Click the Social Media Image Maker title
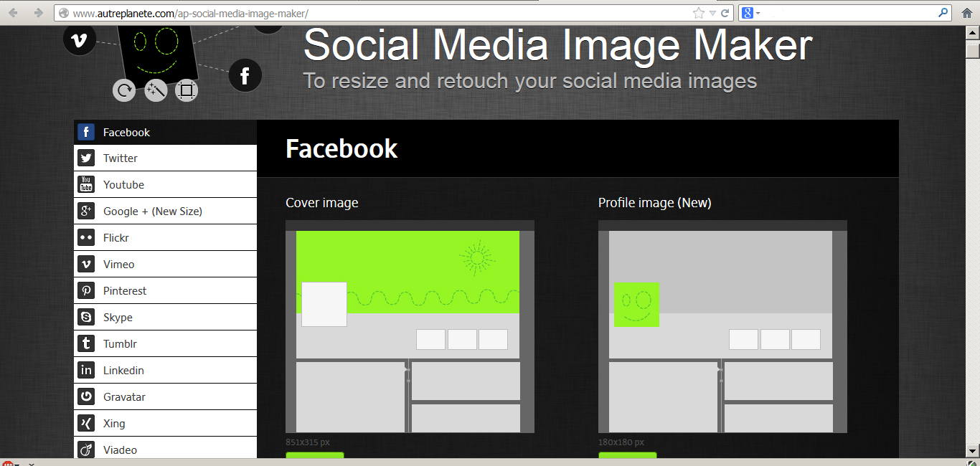 point(557,45)
